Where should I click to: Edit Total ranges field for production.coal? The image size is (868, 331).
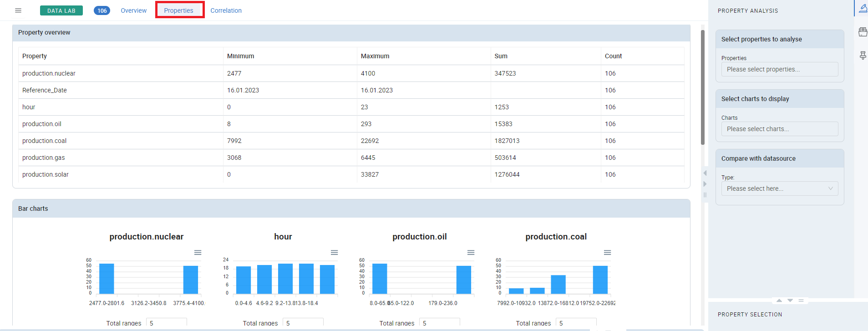click(576, 322)
